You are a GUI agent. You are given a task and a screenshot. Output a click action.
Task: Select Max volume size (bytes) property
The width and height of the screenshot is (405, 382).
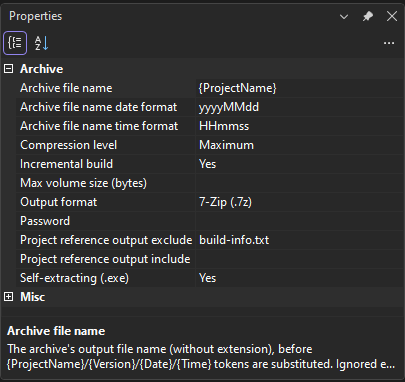click(x=106, y=183)
